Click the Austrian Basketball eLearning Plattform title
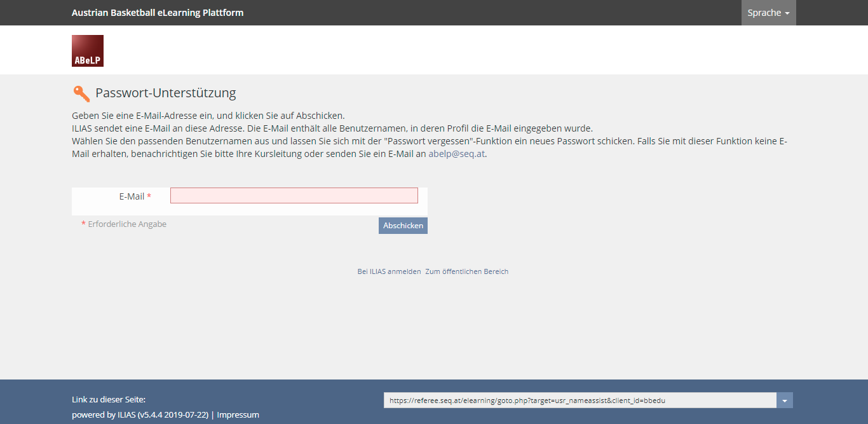 158,13
